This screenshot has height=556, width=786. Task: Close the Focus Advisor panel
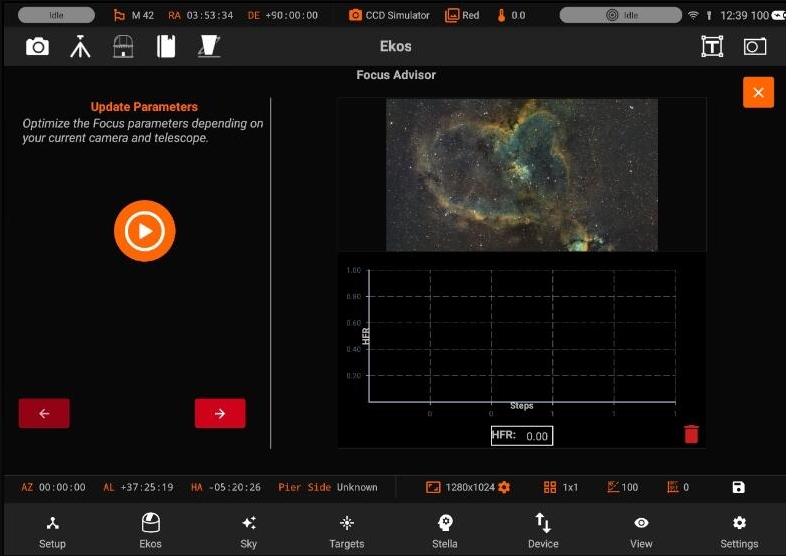(x=758, y=92)
